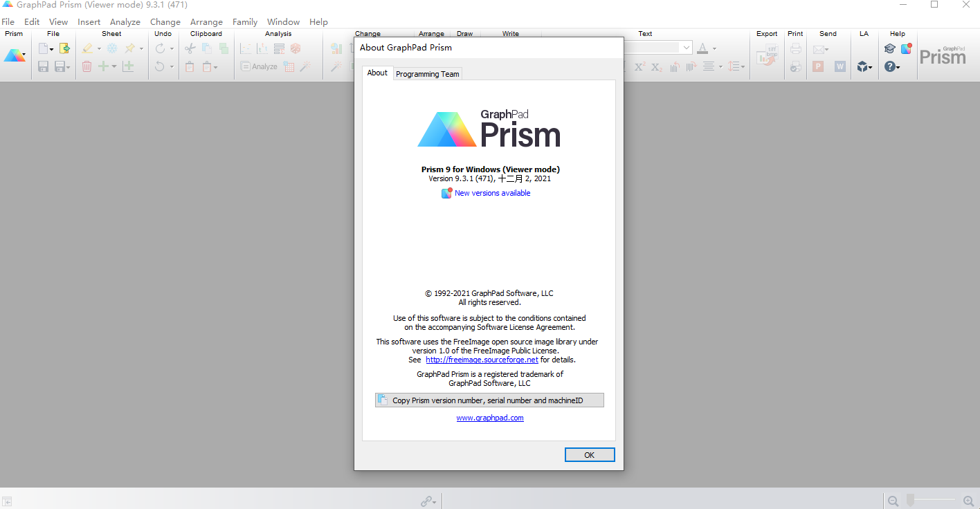
Task: Open the LA cube dropdown
Action: (864, 66)
